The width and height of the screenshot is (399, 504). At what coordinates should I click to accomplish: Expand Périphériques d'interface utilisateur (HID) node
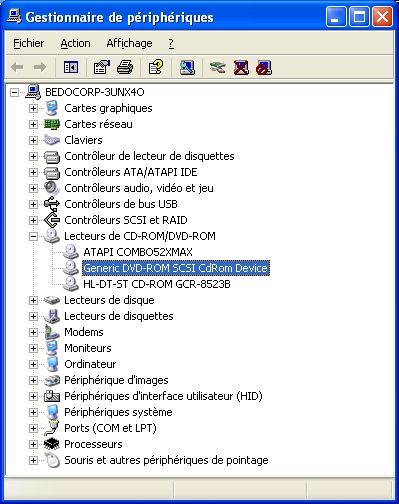click(33, 396)
